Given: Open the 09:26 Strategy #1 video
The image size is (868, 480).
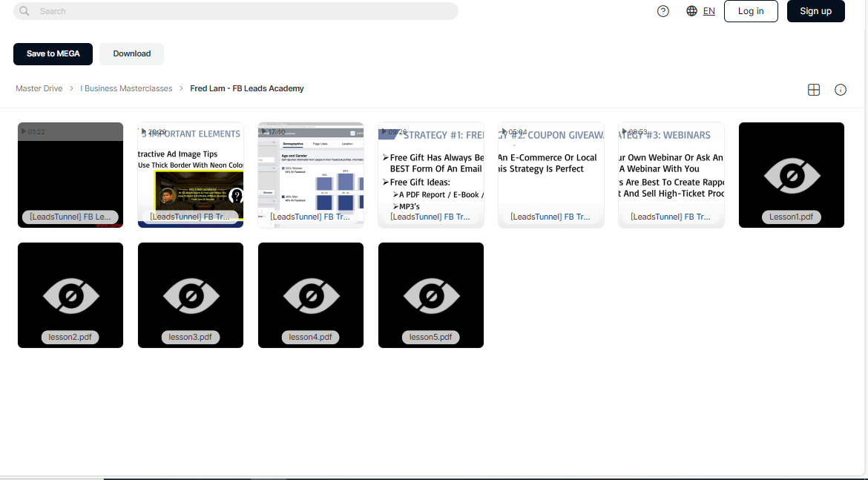Looking at the screenshot, I should click(x=431, y=175).
